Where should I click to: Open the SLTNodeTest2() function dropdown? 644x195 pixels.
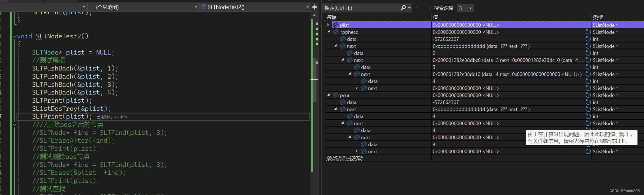coord(308,7)
